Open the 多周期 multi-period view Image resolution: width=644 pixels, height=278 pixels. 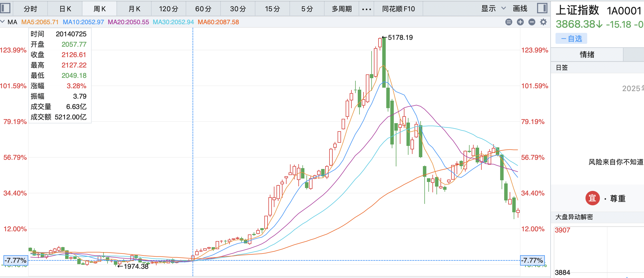click(x=342, y=9)
